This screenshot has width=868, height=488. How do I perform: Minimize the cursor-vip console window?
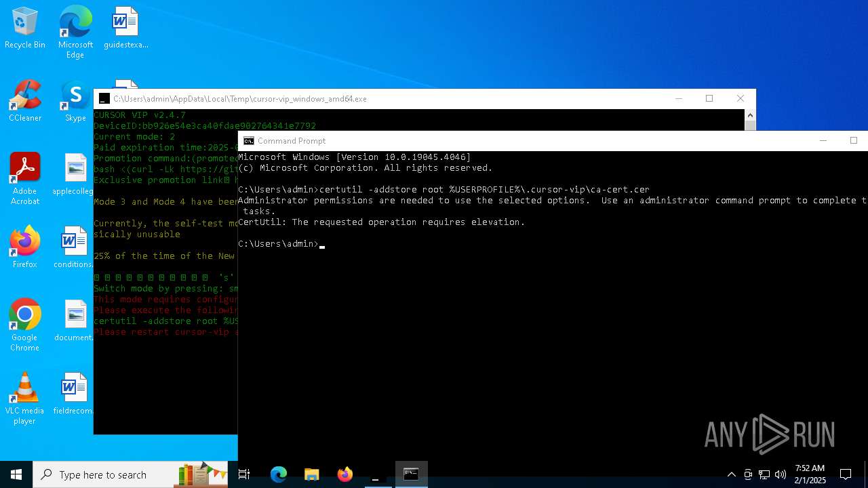678,98
